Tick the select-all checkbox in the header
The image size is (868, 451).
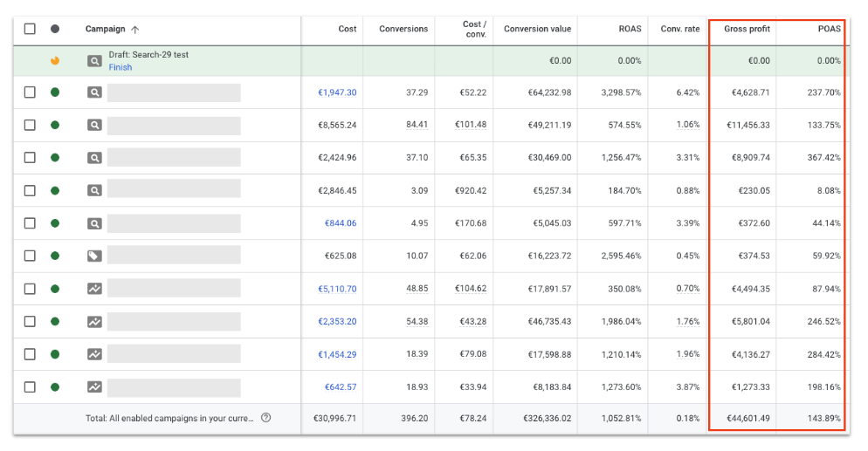(x=30, y=29)
